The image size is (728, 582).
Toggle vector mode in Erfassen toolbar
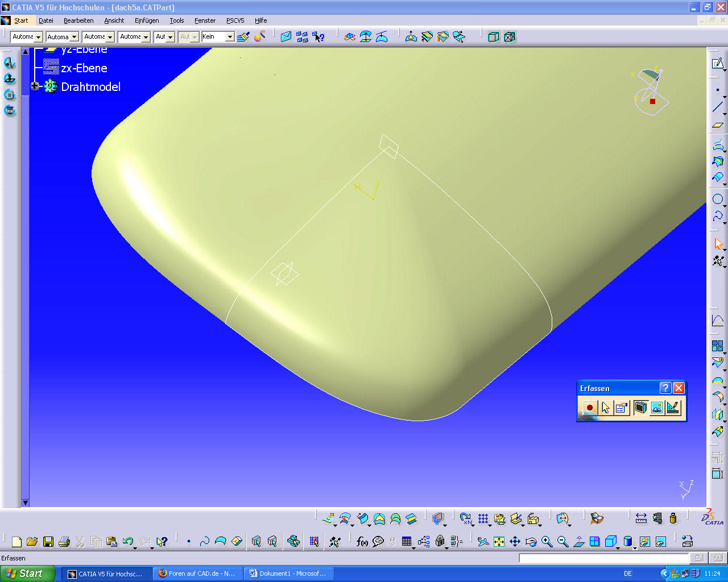pos(673,408)
